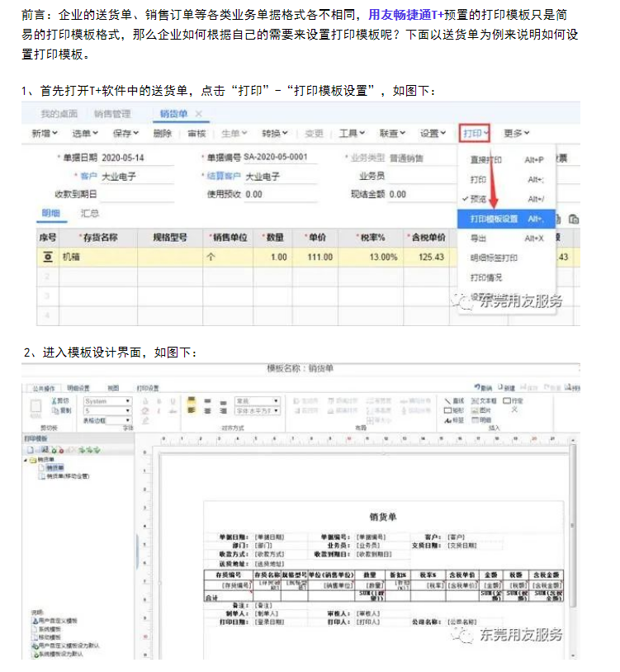
Task: Open the System font name dropdown
Action: coord(107,401)
